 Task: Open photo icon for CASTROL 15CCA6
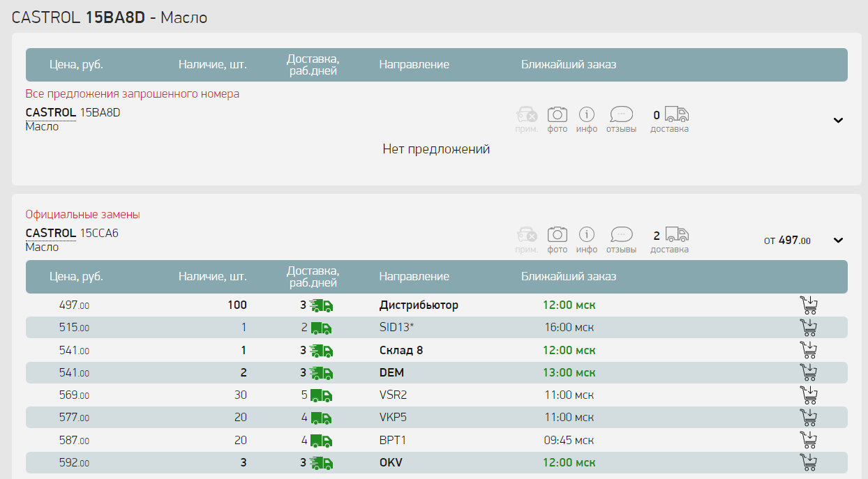558,235
